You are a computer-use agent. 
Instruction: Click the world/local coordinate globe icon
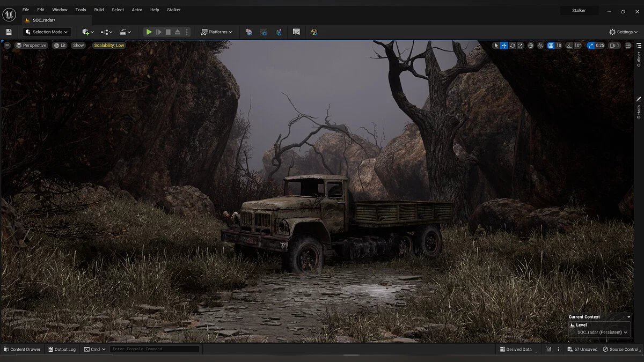531,46
